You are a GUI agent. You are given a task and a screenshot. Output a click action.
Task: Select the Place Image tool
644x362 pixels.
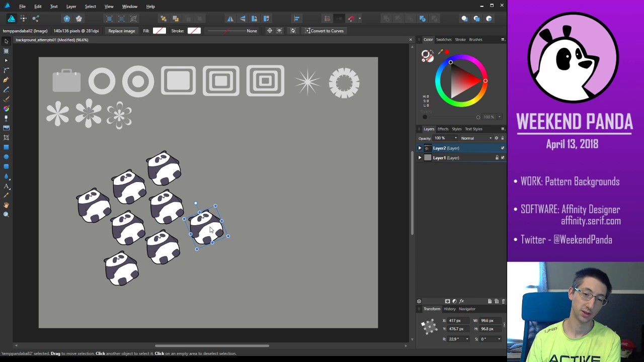tap(6, 128)
